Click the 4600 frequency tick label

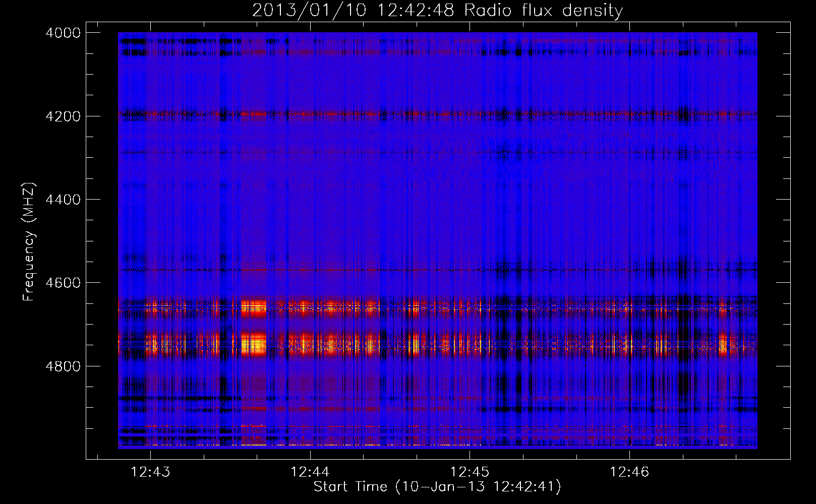point(63,283)
